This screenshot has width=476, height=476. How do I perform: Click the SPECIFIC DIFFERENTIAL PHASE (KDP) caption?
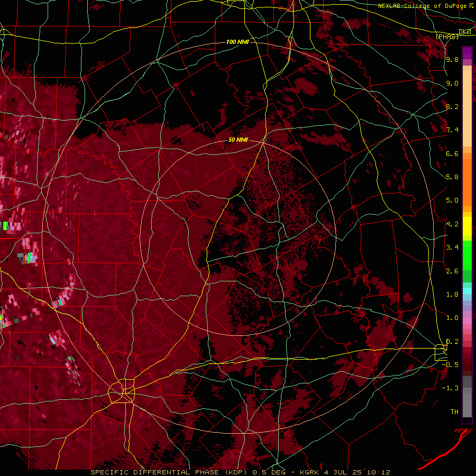[x=170, y=472]
